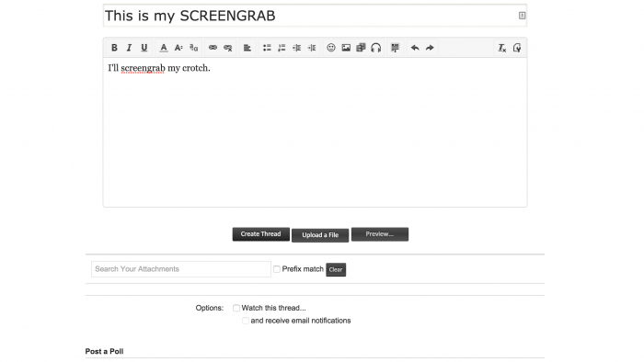Click the indent icon
The height and width of the screenshot is (362, 644).
coord(312,48)
